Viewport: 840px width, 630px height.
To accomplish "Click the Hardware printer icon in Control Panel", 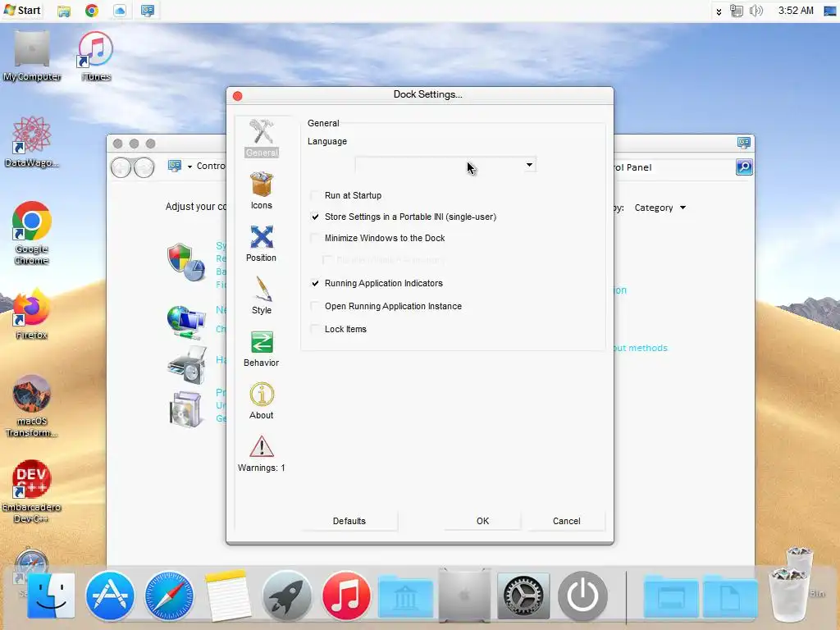I will click(x=187, y=365).
